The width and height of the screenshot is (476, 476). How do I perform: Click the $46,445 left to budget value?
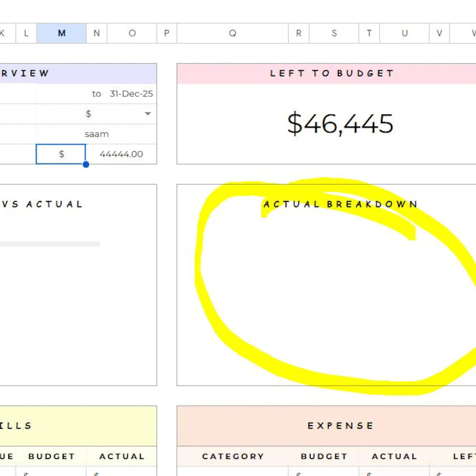340,124
